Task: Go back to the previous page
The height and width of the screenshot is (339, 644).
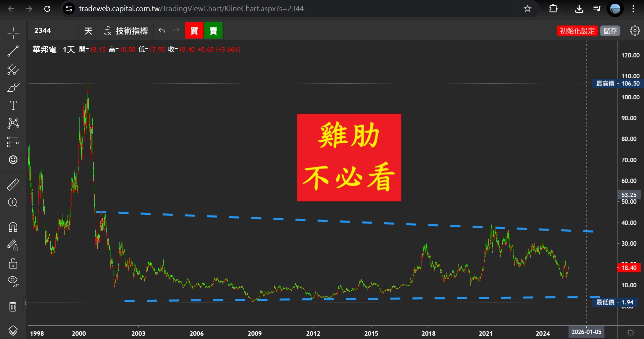Action: pyautogui.click(x=11, y=9)
